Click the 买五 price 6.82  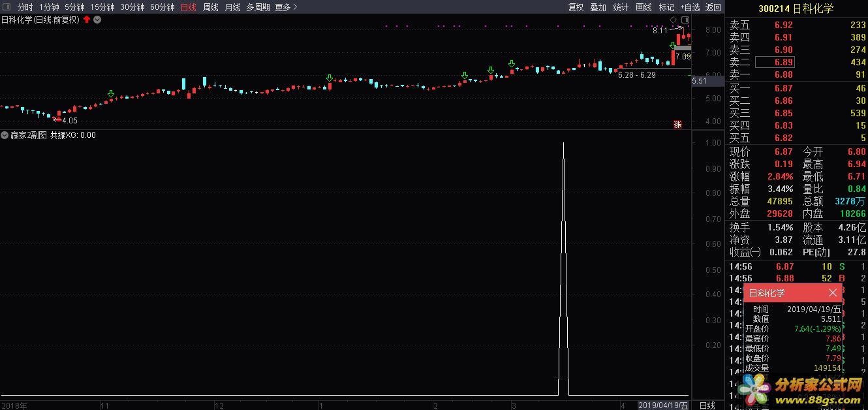[783, 138]
